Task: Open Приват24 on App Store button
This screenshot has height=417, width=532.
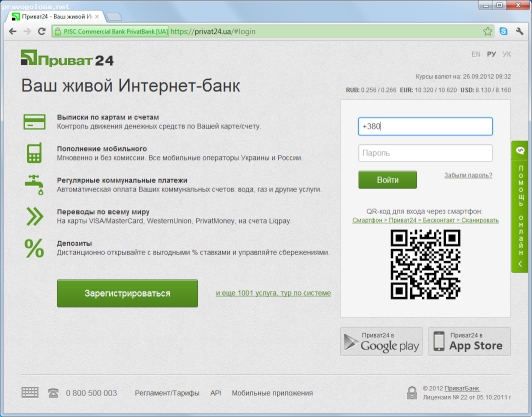Action: click(x=469, y=341)
